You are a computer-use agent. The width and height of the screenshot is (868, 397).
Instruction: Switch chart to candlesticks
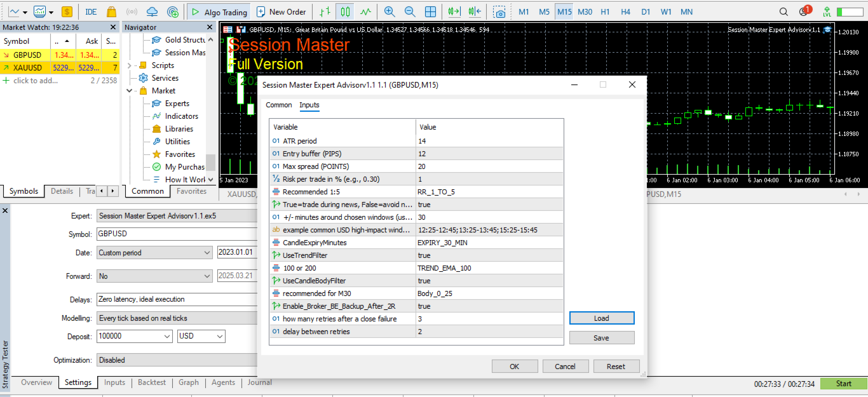(345, 11)
